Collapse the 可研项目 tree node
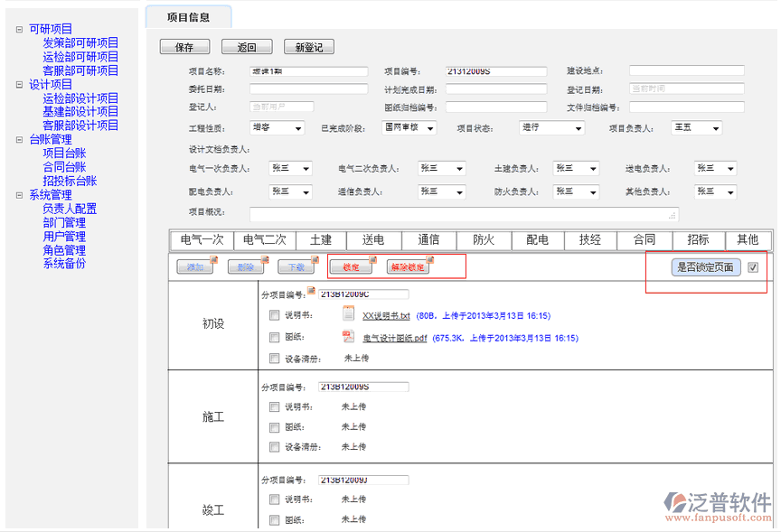781x532 pixels. point(19,30)
